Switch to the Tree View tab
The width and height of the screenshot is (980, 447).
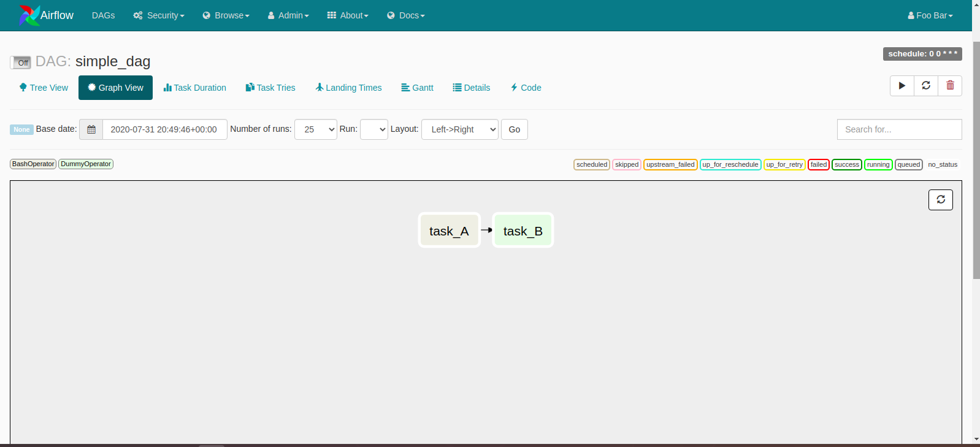[44, 88]
